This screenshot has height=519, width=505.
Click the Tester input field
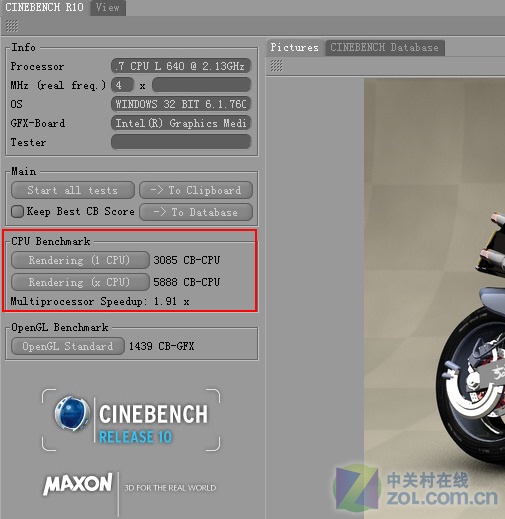(x=181, y=142)
